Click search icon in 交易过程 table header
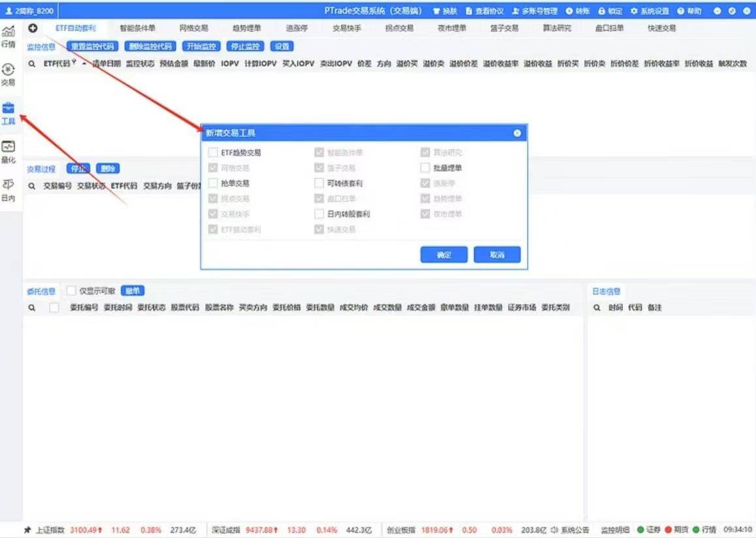756x538 pixels. click(x=32, y=185)
